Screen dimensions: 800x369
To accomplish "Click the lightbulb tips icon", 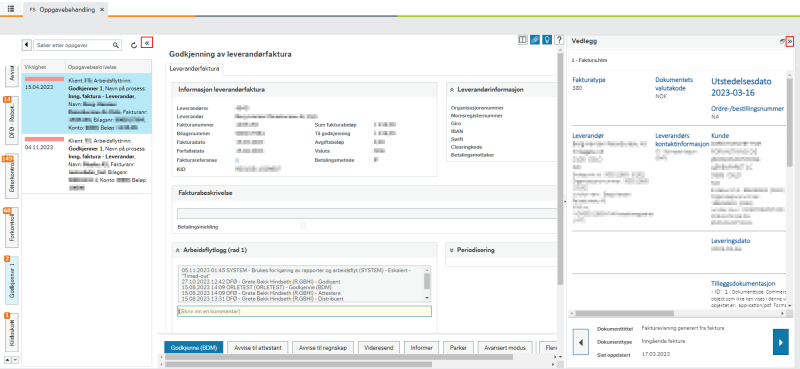I will [547, 40].
